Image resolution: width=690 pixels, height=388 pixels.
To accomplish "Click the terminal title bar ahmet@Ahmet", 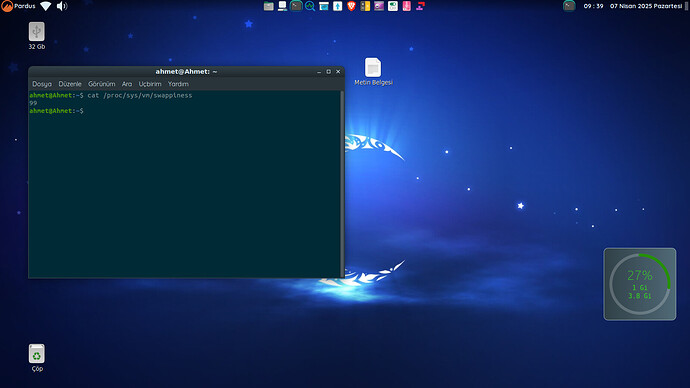I will click(x=186, y=72).
